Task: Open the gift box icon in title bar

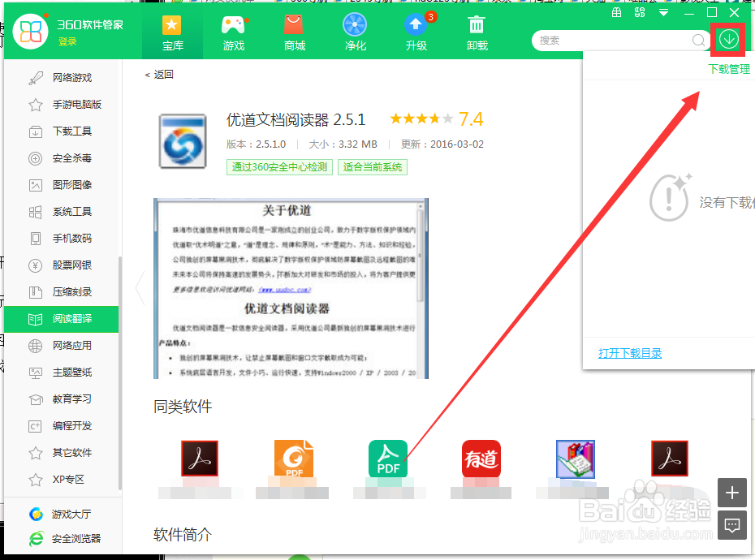Action: click(616, 13)
